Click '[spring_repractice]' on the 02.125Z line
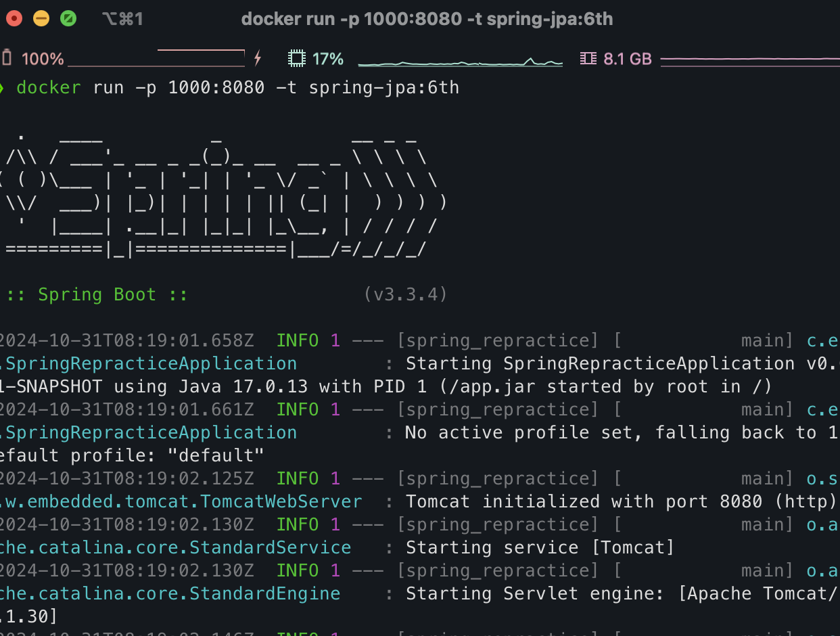 [498, 479]
